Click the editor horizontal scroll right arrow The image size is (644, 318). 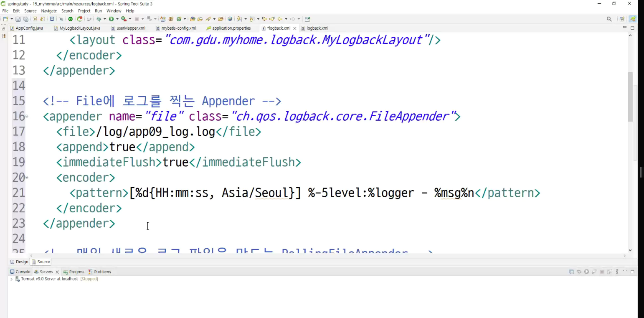625,256
